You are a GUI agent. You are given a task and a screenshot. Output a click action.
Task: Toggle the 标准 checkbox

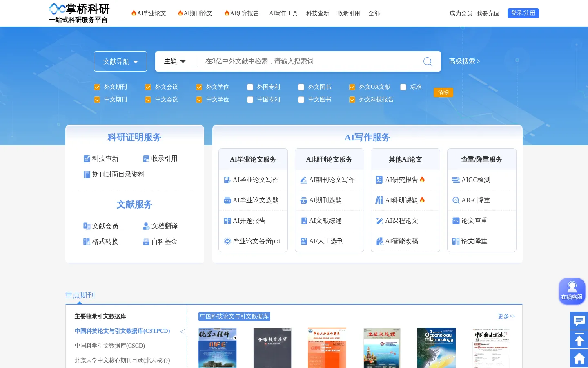tap(403, 87)
